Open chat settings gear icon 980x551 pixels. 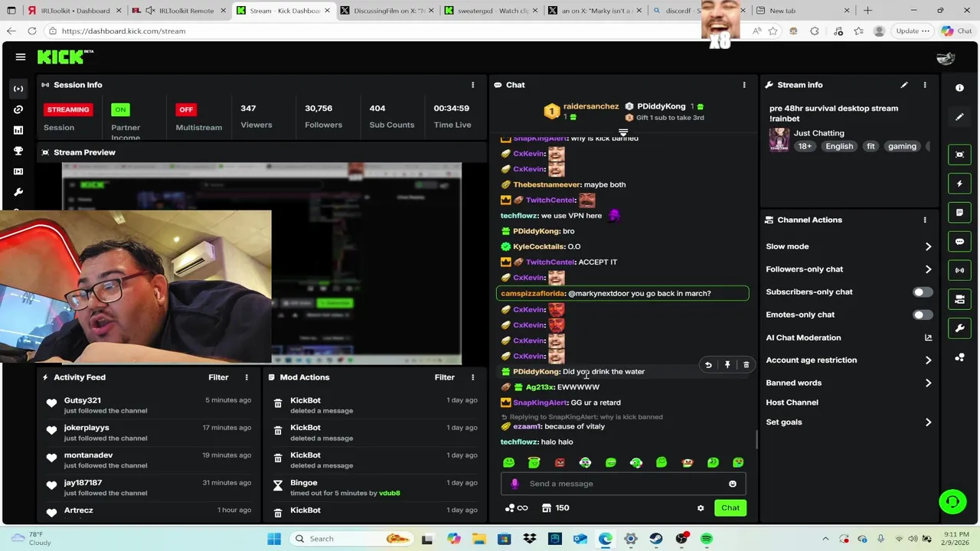click(x=701, y=508)
